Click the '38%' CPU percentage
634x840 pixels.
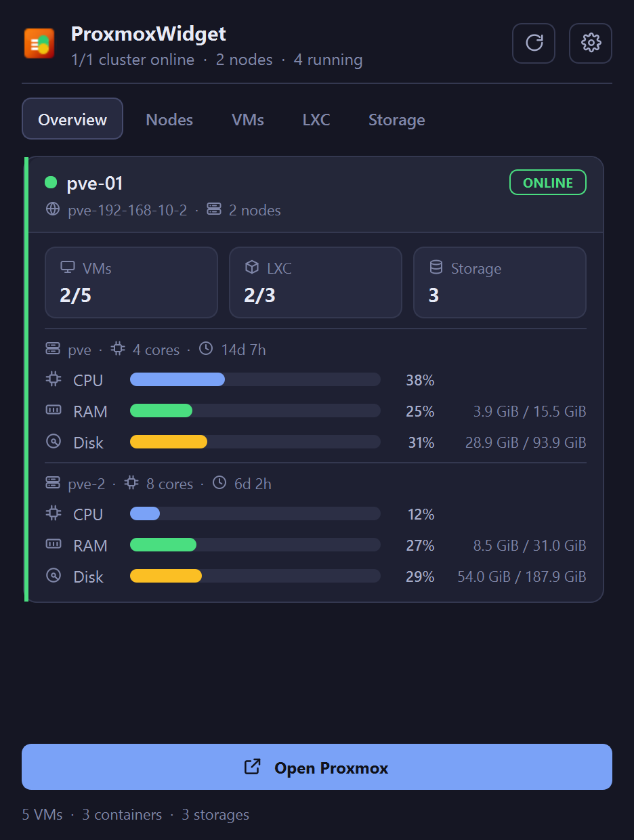(420, 380)
